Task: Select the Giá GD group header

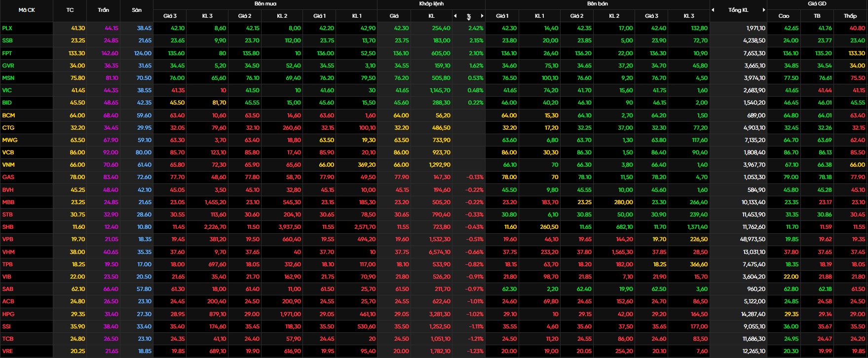Action: click(x=817, y=3)
